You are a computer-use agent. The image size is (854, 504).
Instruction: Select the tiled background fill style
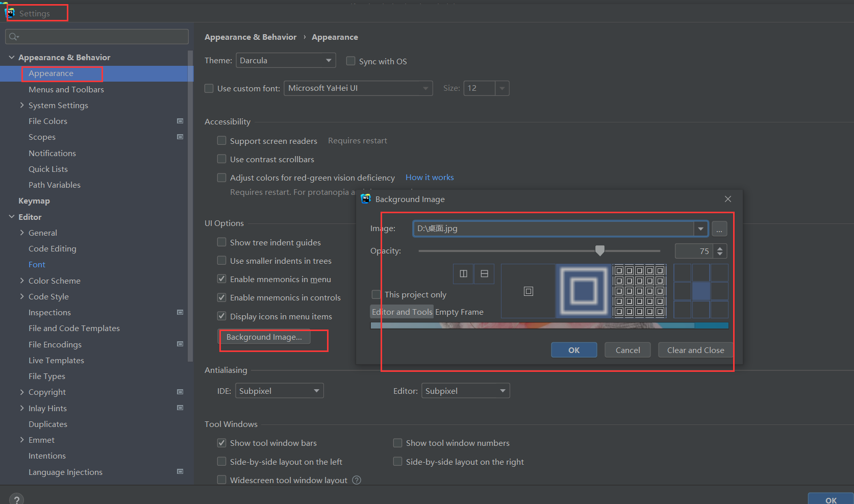639,291
